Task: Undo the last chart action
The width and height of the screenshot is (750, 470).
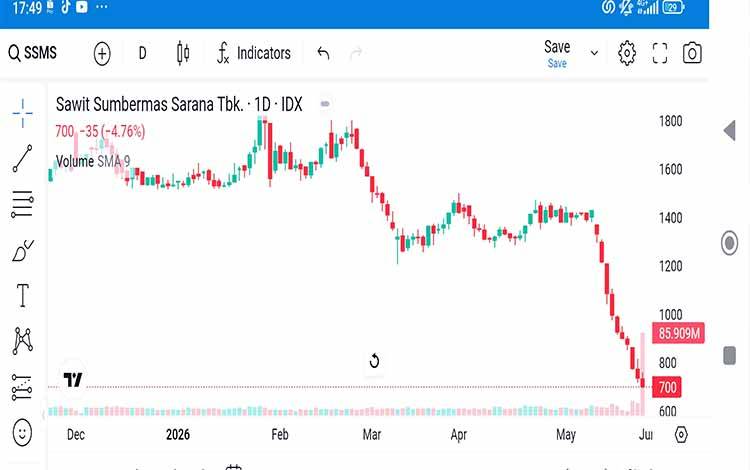Action: click(x=323, y=53)
